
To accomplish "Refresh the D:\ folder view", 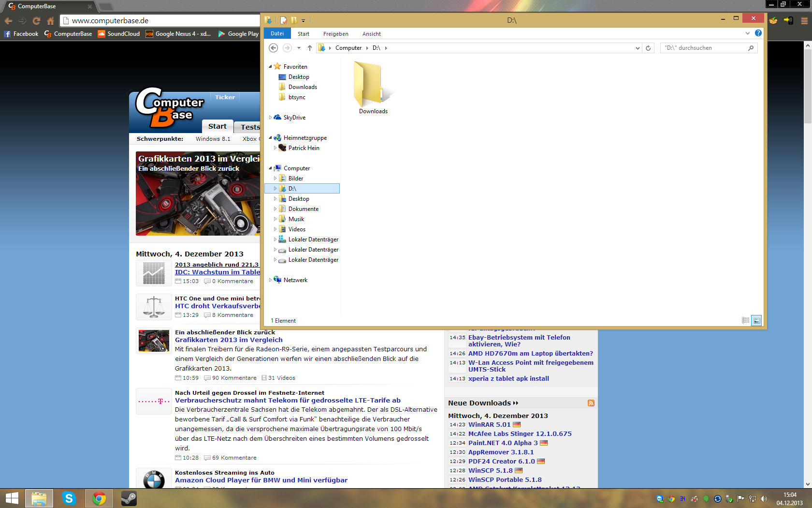I will click(x=648, y=48).
